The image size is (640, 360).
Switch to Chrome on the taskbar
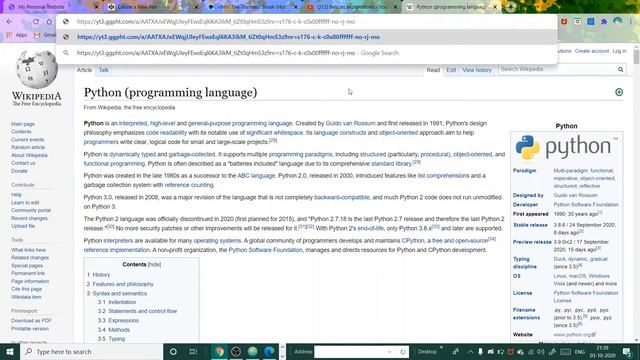220,351
